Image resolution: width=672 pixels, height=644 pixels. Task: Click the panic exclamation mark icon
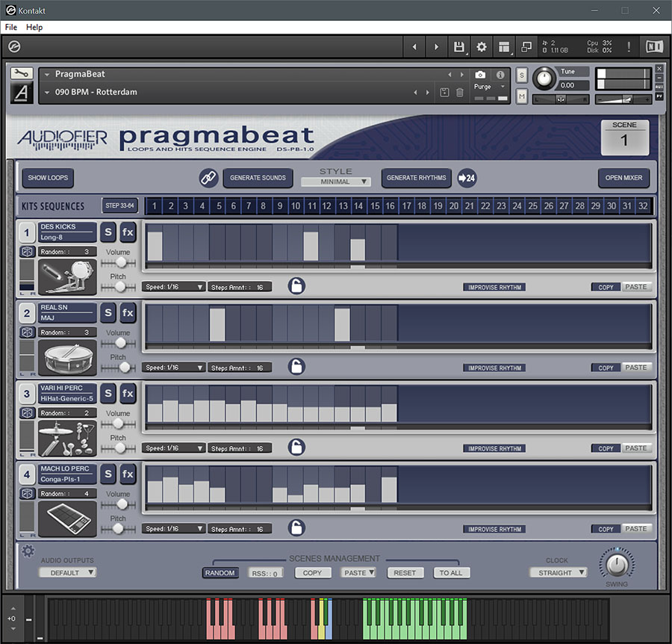pos(629,47)
